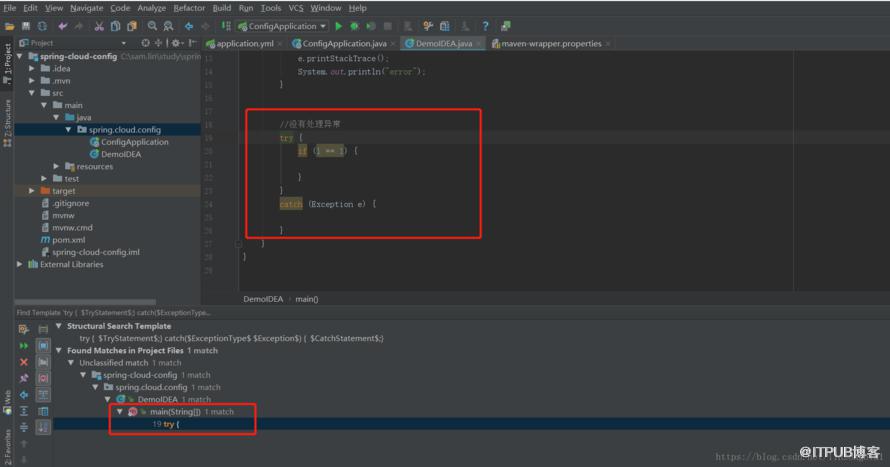The width and height of the screenshot is (890, 467).
Task: Click Structure side tool window button
Action: [7, 124]
